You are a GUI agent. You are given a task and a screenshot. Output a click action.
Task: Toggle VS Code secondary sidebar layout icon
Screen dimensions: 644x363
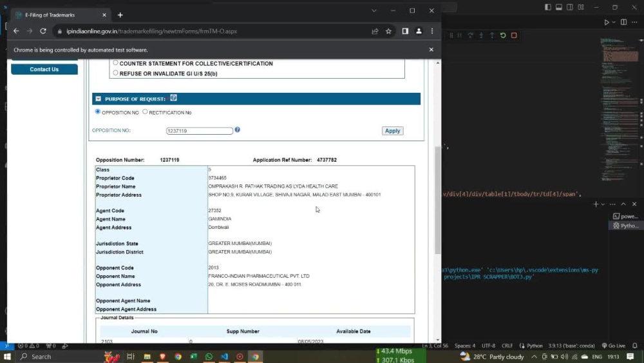[570, 7]
